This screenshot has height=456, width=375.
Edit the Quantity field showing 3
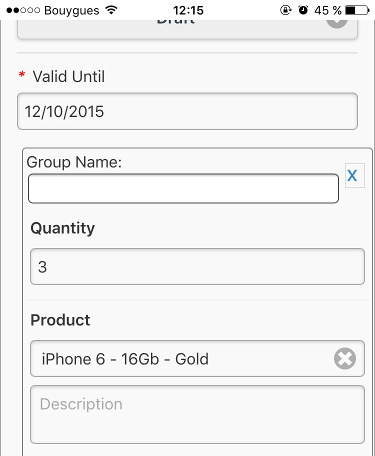pyautogui.click(x=197, y=266)
